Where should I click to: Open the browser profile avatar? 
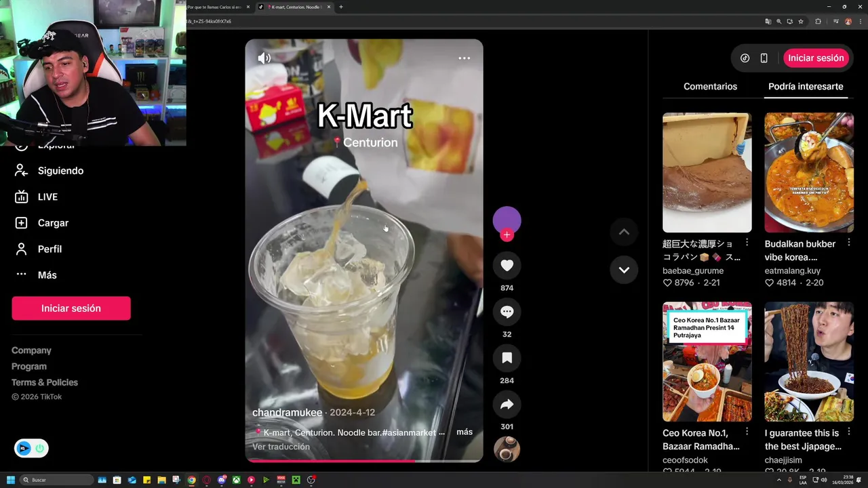point(848,21)
